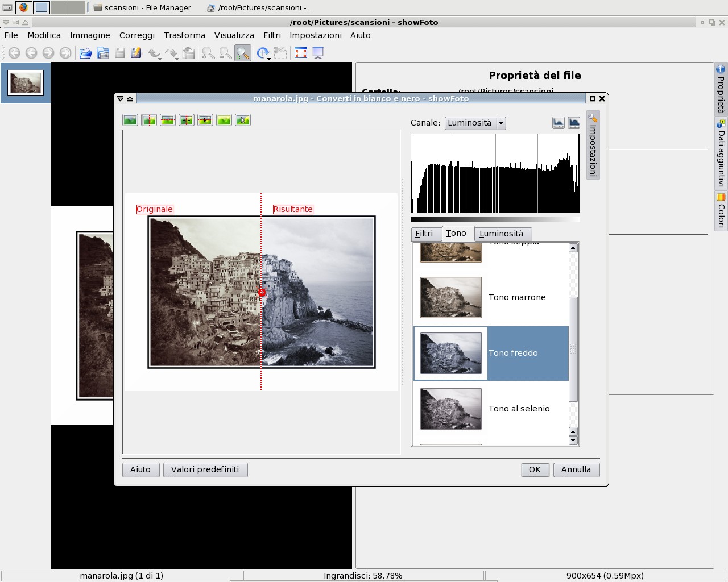This screenshot has height=582, width=728.
Task: Go to first image in showFoto toolbar
Action: click(14, 53)
